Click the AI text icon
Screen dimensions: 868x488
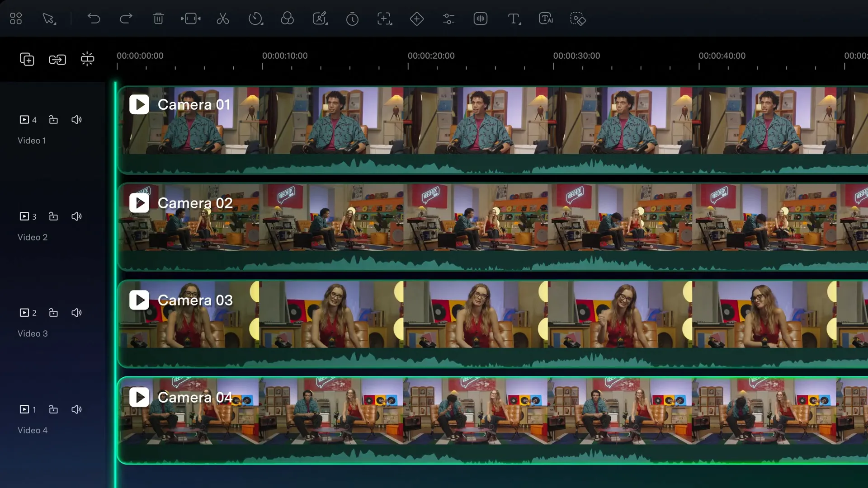(x=546, y=19)
